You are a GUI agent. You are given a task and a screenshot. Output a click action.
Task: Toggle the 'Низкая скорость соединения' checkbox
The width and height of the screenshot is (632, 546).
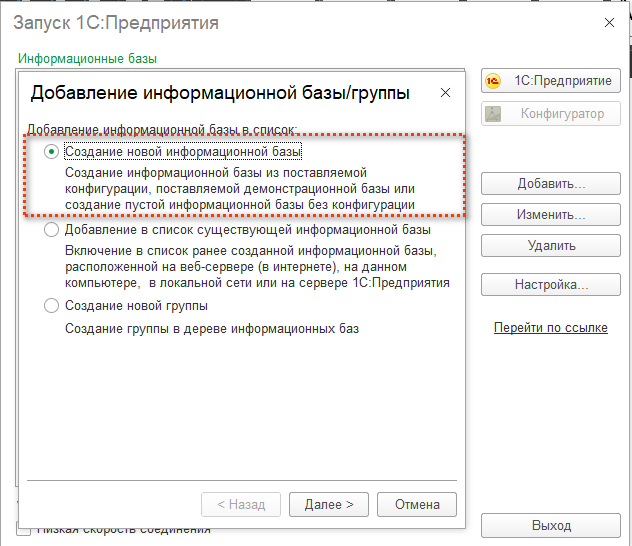click(x=23, y=530)
